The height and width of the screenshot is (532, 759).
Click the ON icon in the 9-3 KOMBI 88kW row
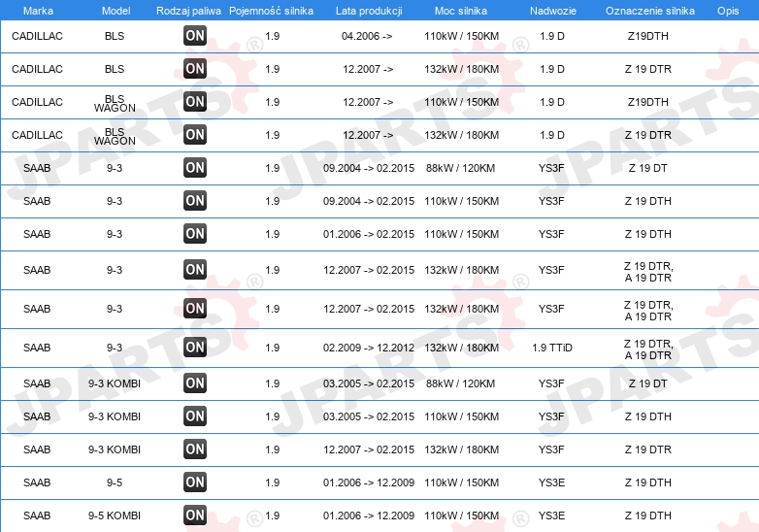[195, 382]
